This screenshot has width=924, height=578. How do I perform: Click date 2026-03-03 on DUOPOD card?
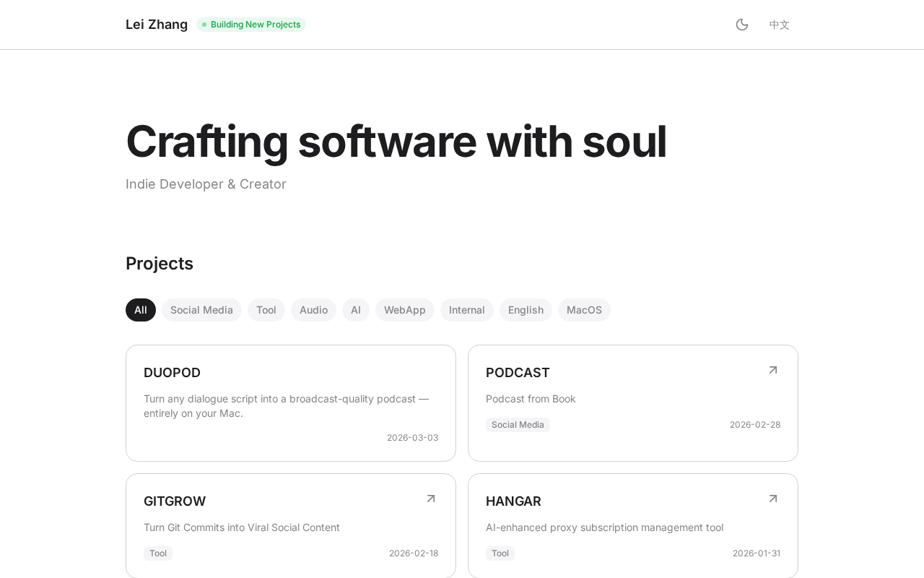point(412,438)
